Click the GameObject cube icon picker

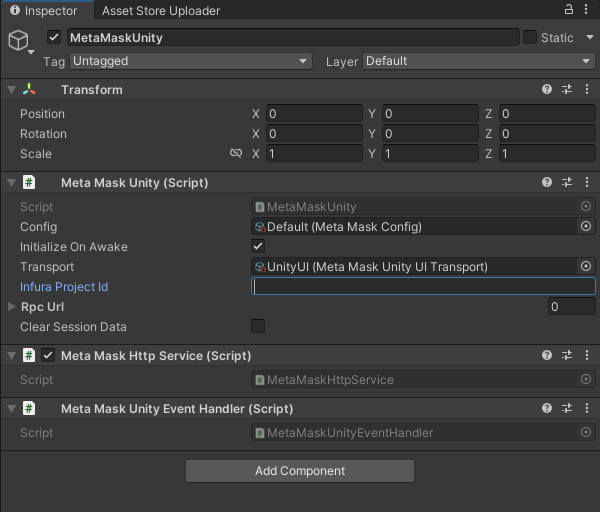[20, 41]
